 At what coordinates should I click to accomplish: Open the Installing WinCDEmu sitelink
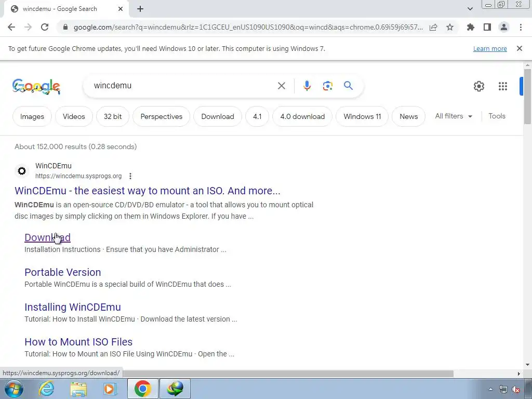73,307
